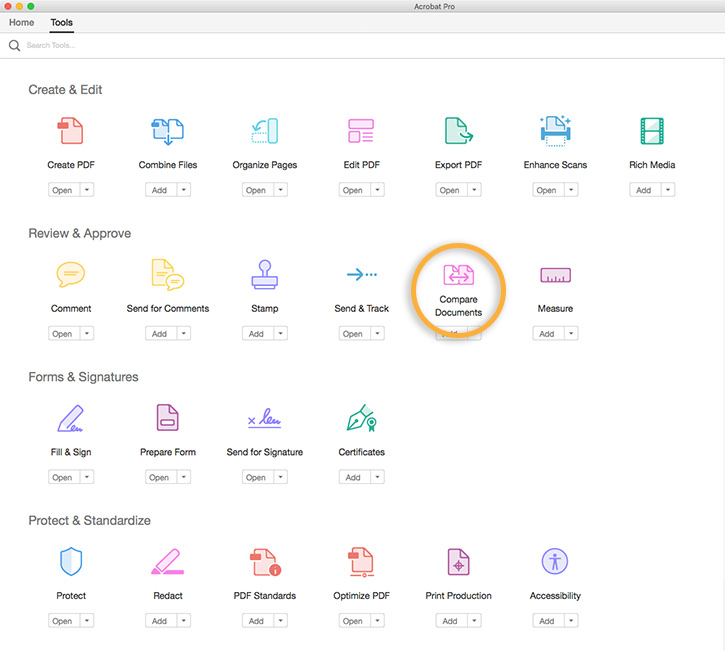Expand the dropdown arrow under Protect

[87, 620]
